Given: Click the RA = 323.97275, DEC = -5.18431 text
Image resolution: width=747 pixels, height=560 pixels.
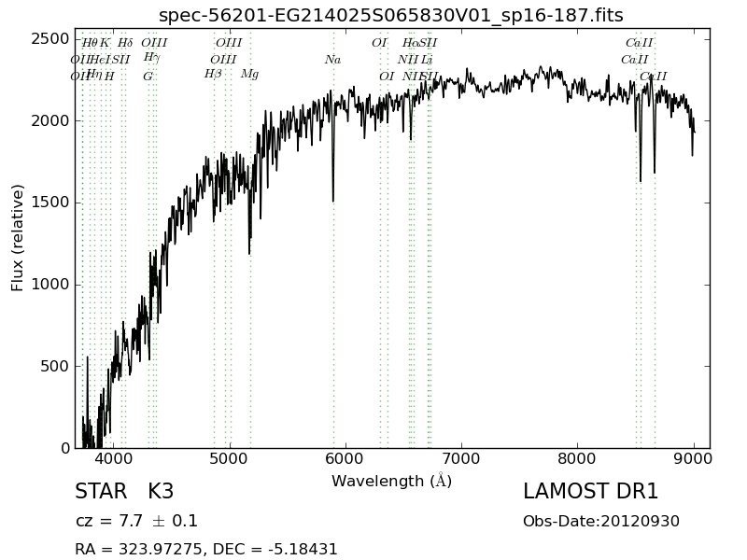Looking at the screenshot, I should tap(206, 549).
